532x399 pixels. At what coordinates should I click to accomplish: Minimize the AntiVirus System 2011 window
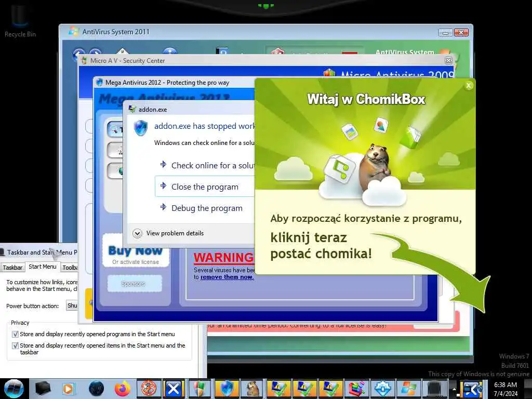click(x=445, y=33)
